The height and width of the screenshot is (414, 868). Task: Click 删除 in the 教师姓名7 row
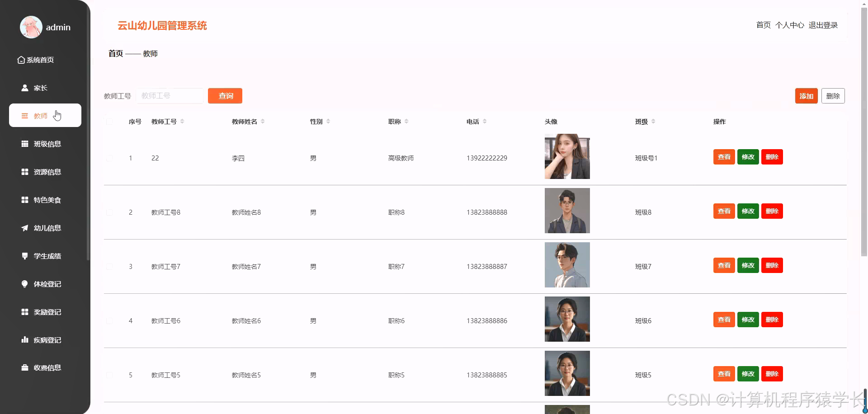click(772, 265)
